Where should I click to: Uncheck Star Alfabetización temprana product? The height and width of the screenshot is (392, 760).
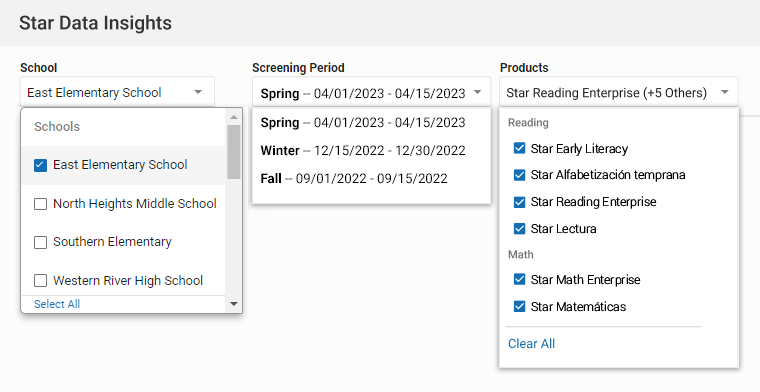point(519,174)
